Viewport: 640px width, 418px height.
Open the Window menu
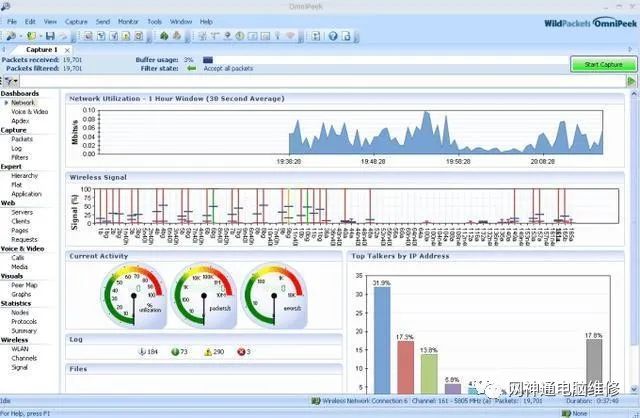tap(181, 22)
